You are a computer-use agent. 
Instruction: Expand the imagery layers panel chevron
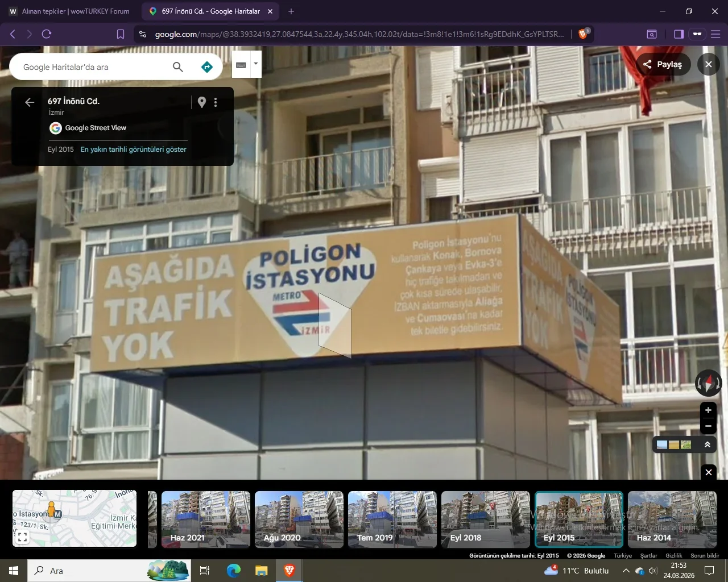pos(708,444)
